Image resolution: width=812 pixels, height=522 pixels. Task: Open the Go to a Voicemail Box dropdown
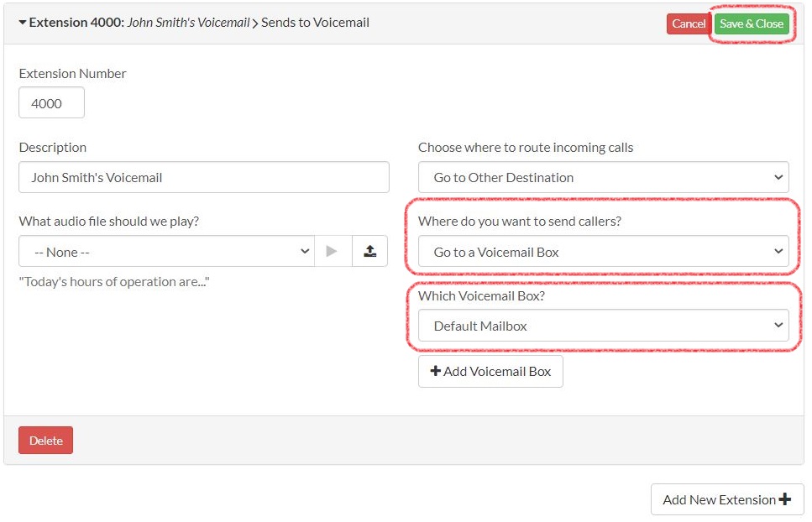603,251
